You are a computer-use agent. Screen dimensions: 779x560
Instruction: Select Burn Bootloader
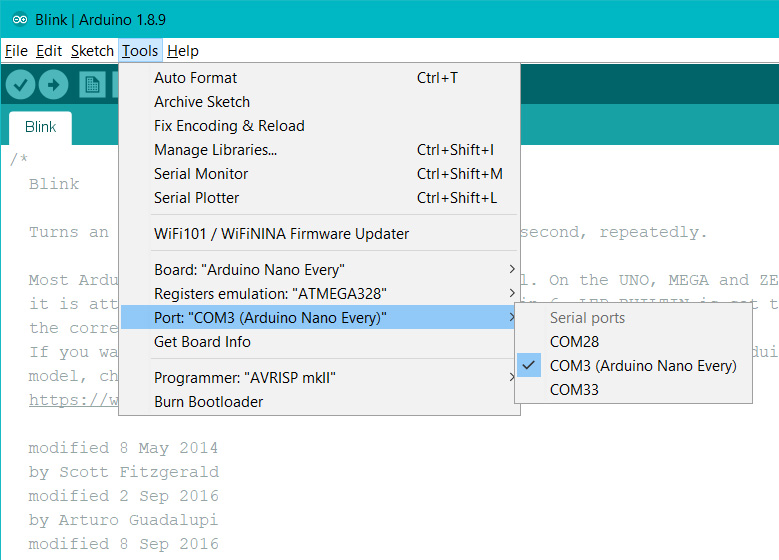point(319,401)
